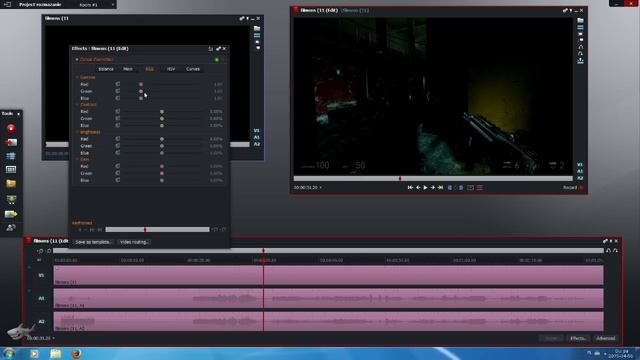The image size is (640, 360).
Task: Collapse the Gamma parameter group
Action: [x=77, y=77]
